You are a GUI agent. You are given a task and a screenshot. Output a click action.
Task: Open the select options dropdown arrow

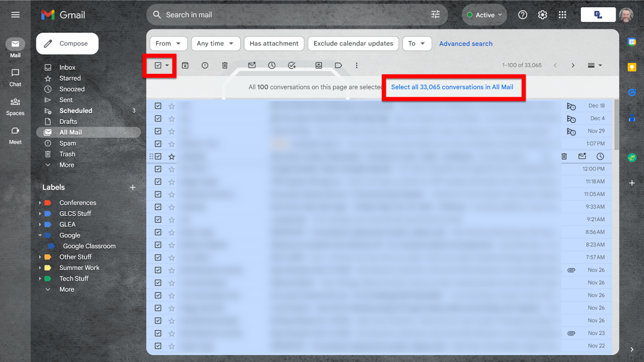[167, 65]
